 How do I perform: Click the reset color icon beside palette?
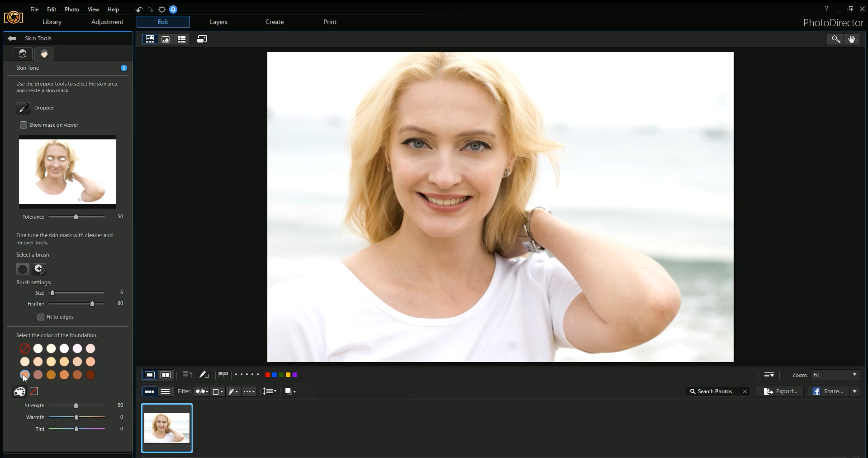point(34,391)
